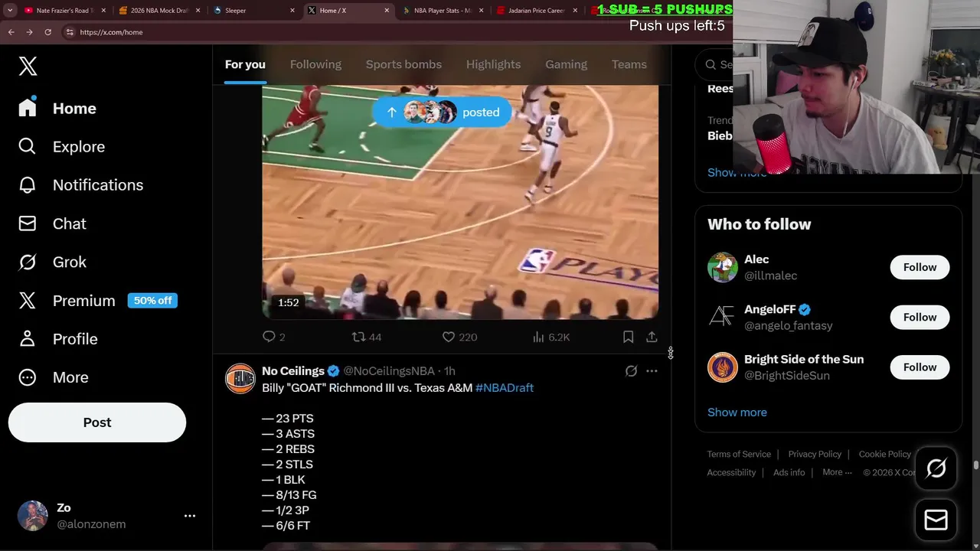The width and height of the screenshot is (980, 551).
Task: Open the floating Grok button
Action: pyautogui.click(x=936, y=468)
